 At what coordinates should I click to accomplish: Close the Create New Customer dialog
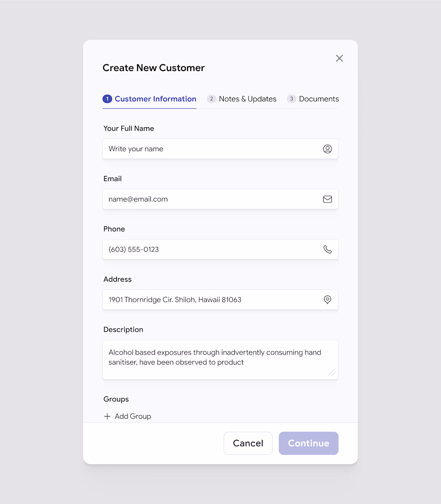pos(339,58)
